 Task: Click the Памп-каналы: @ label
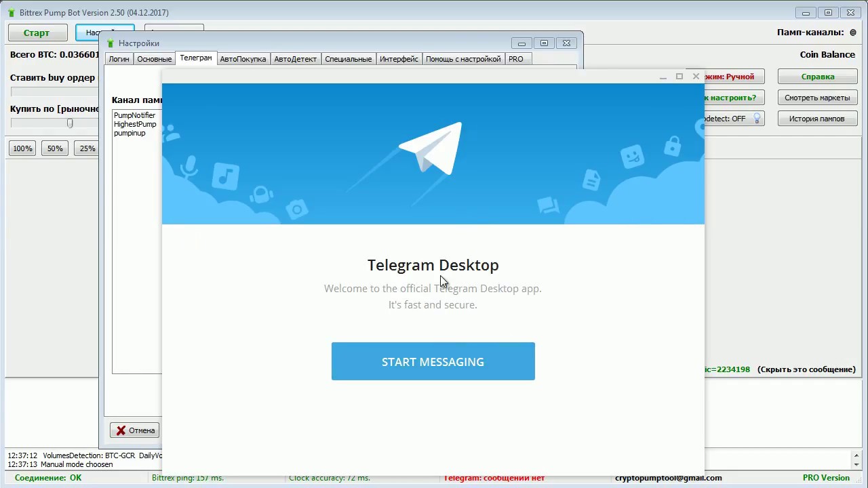[x=816, y=32]
